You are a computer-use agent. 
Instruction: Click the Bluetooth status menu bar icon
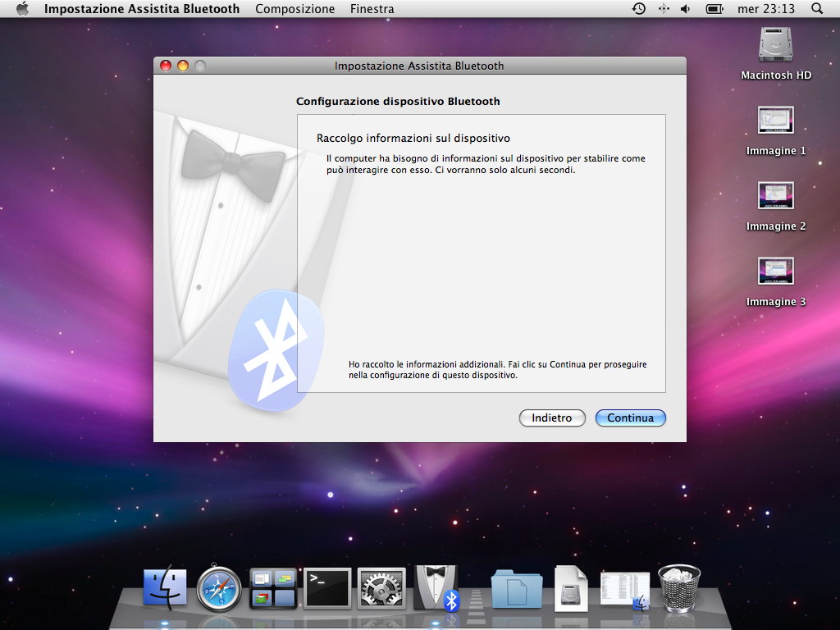click(664, 8)
